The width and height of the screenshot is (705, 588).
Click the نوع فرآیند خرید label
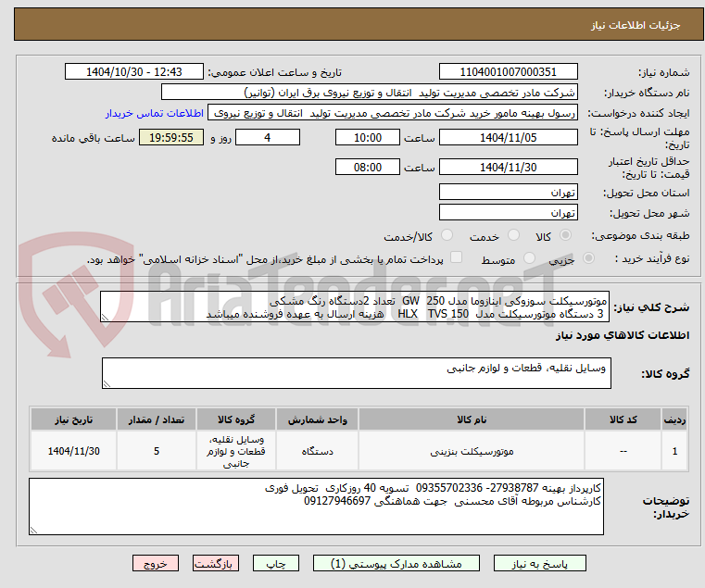pyautogui.click(x=652, y=258)
